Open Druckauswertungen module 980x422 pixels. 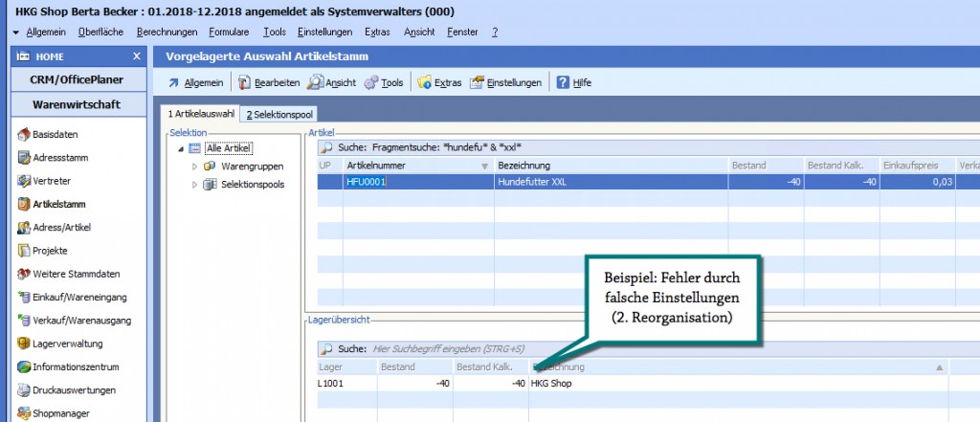(x=74, y=389)
